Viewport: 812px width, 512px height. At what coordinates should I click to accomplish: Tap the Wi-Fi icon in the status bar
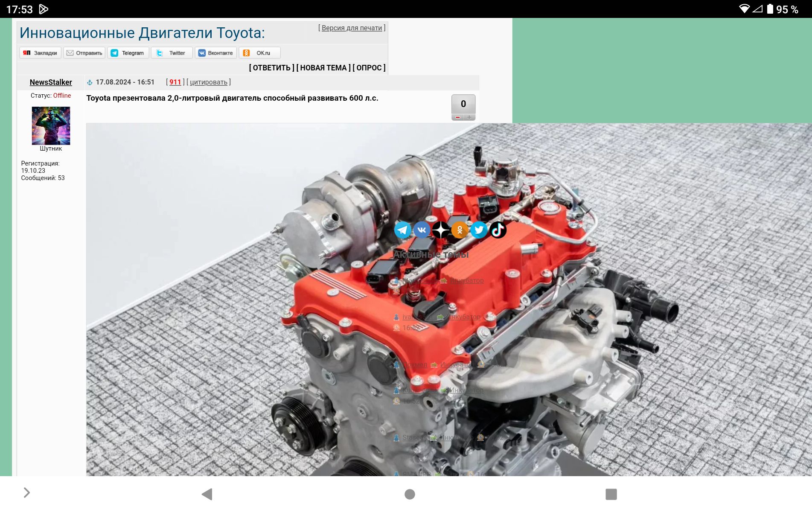[x=744, y=9]
